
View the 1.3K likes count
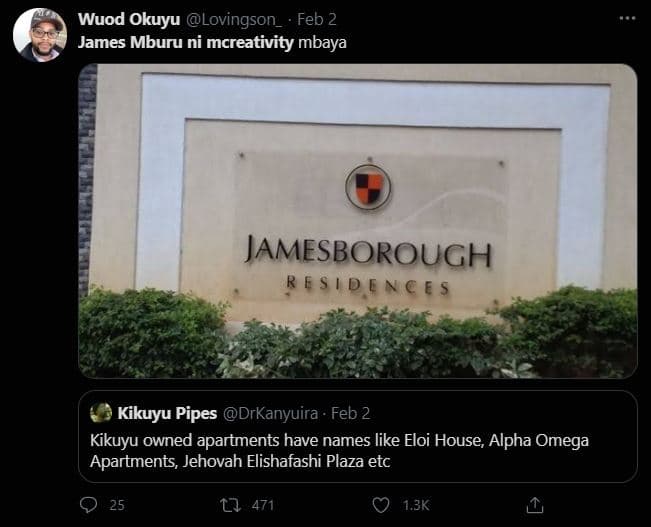click(x=416, y=505)
